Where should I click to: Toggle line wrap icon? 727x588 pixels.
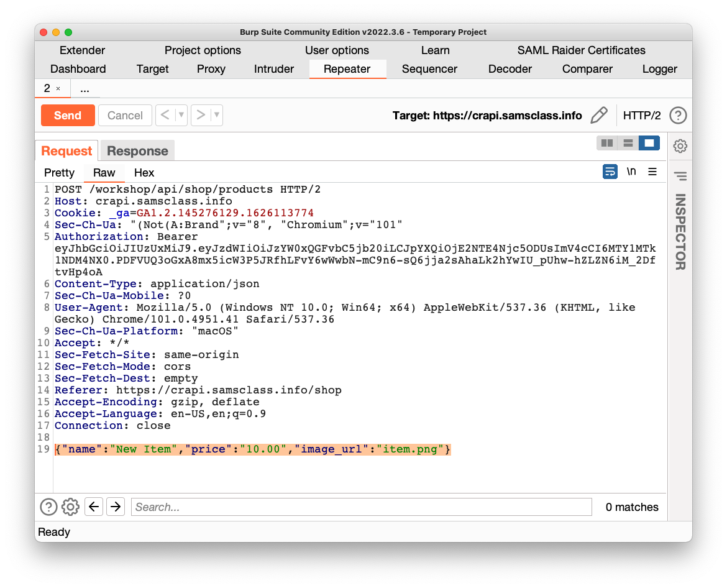pyautogui.click(x=610, y=172)
